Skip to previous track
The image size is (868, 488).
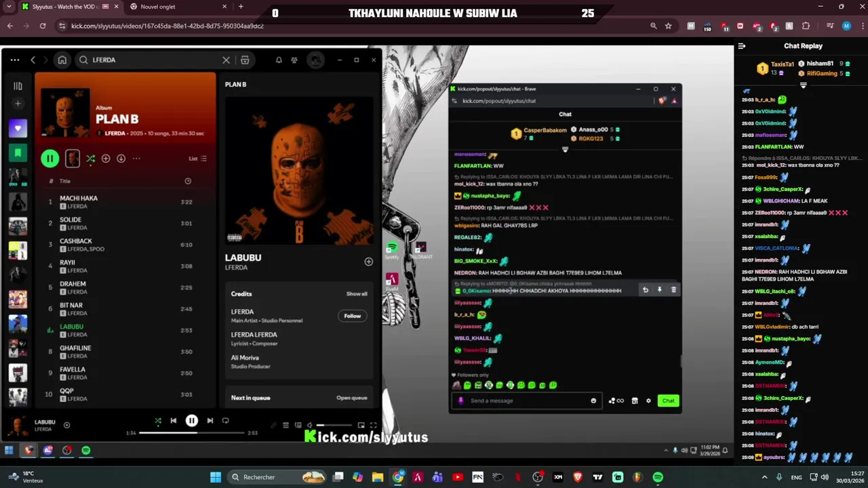tap(174, 421)
